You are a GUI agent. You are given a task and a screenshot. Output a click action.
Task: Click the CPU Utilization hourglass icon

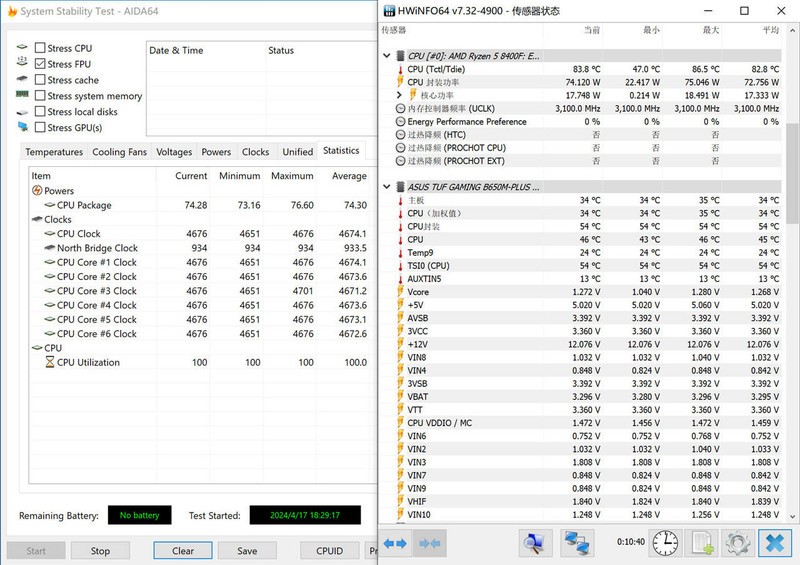point(49,362)
